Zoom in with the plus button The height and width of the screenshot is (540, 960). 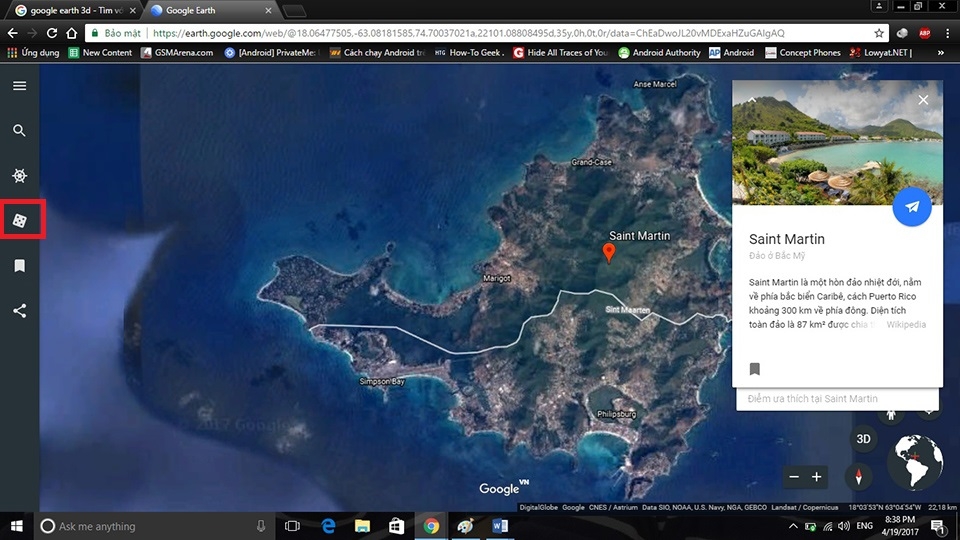(x=817, y=477)
